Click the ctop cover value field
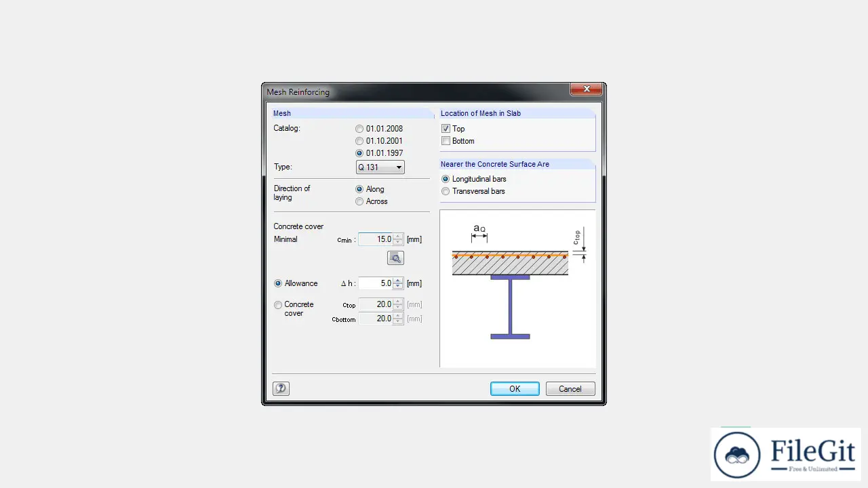The height and width of the screenshot is (488, 868). (376, 304)
